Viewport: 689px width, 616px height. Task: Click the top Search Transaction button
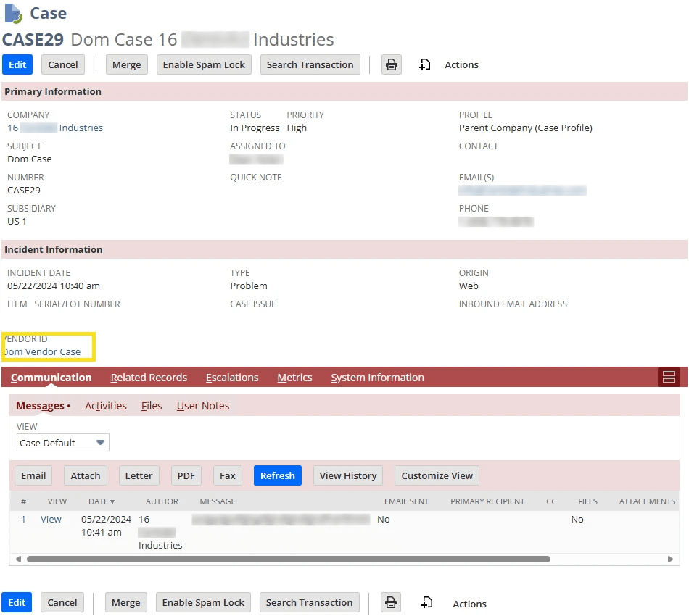click(310, 65)
